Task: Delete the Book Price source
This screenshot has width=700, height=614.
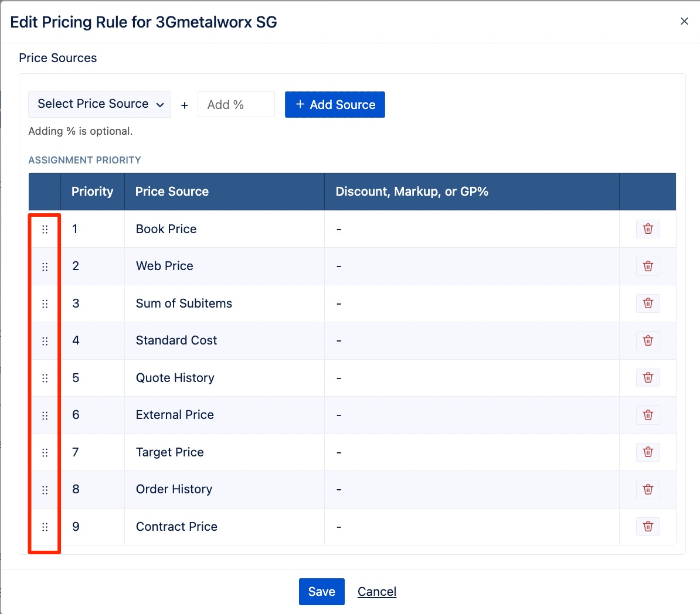Action: coord(648,229)
